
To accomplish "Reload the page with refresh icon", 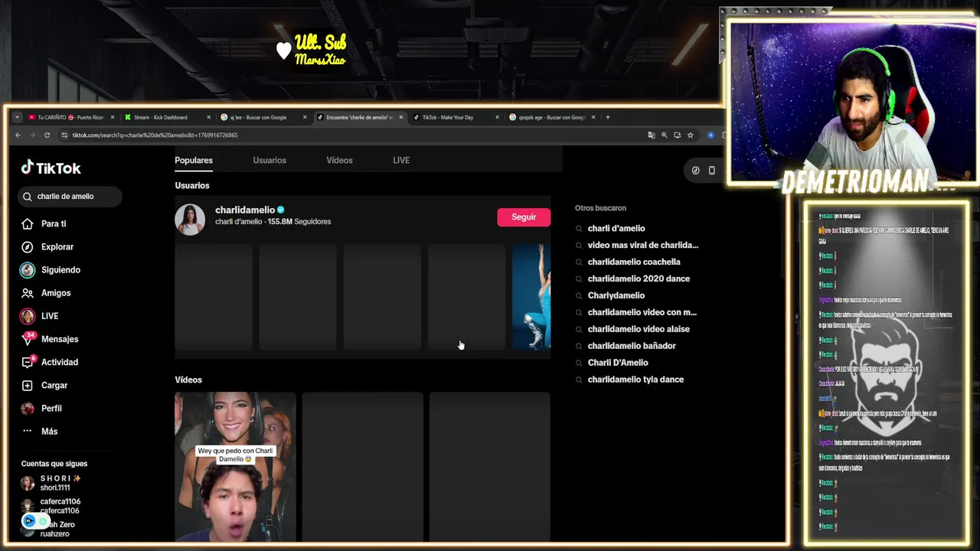I will coord(47,135).
